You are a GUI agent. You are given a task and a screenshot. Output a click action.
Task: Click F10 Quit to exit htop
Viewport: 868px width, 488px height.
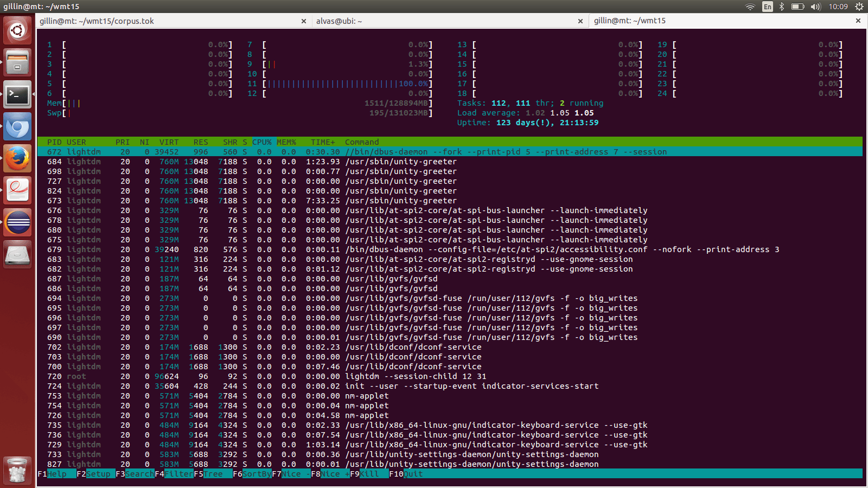coord(406,474)
